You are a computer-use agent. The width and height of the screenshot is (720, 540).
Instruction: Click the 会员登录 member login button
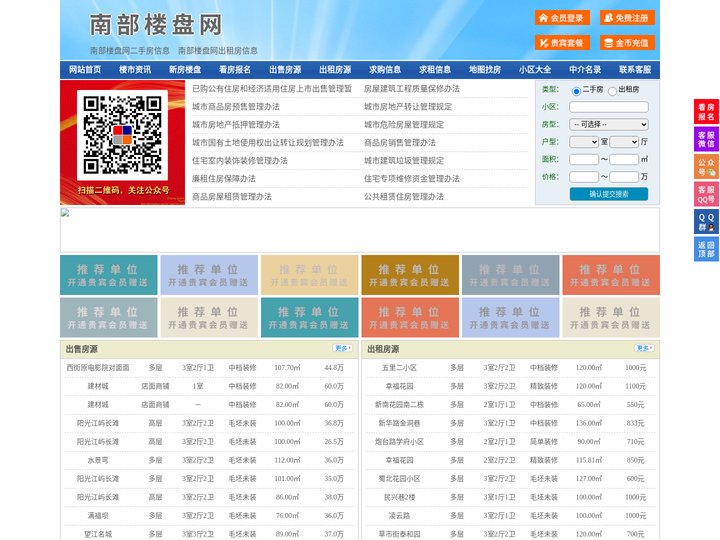(562, 18)
